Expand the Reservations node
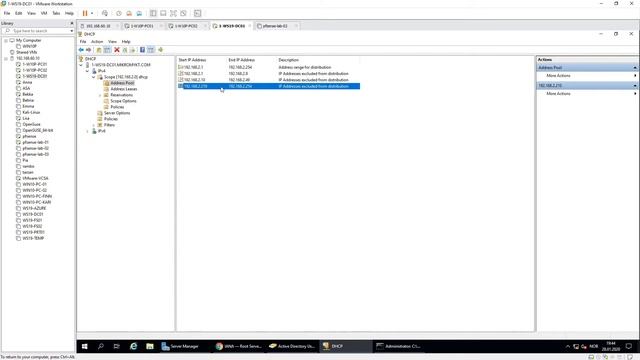This screenshot has height=360, width=640. (100, 95)
